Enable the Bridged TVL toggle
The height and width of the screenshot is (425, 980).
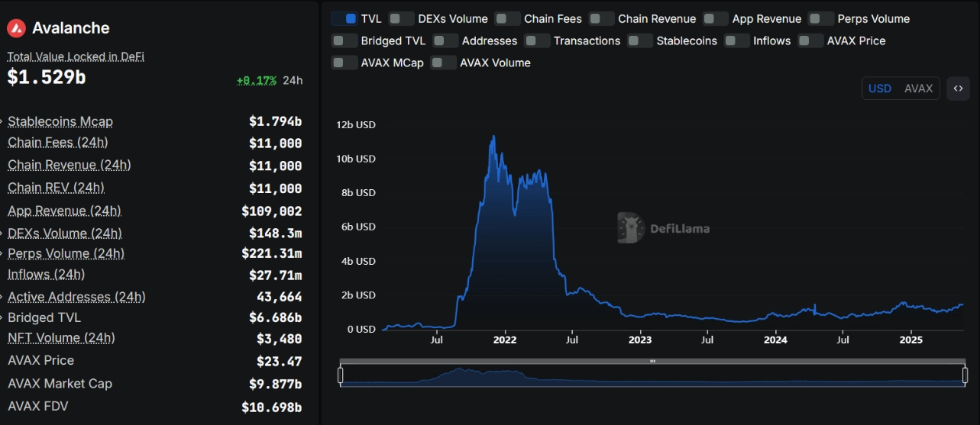[x=344, y=40]
